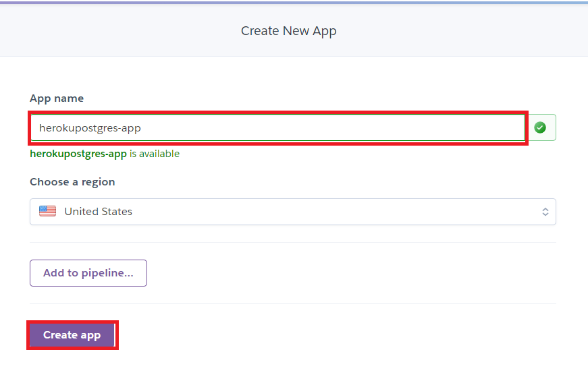Click the green checkmark availability icon
The height and width of the screenshot is (385, 588).
click(540, 127)
